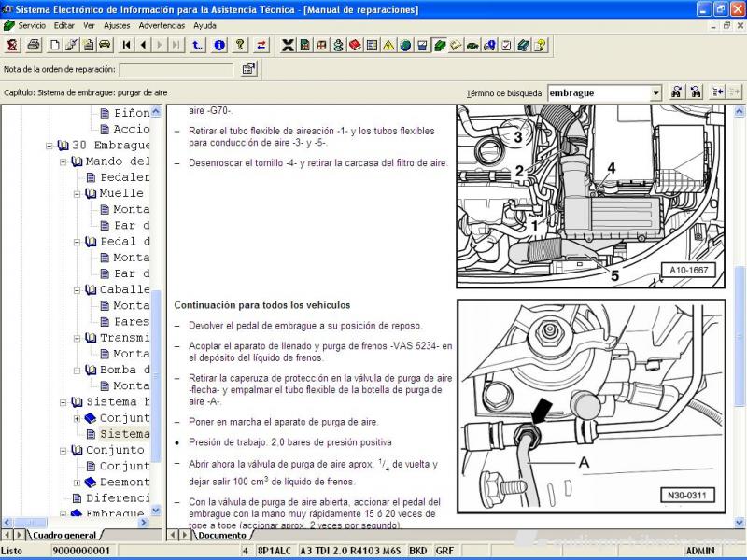This screenshot has height=560, width=747.
Task: Expand the 'Desmont' tree node
Action: pos(78,483)
